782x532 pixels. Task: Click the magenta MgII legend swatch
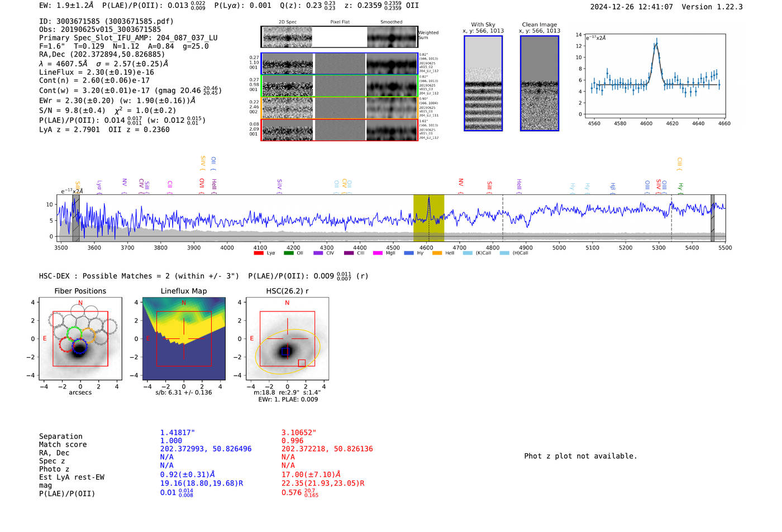tap(378, 253)
